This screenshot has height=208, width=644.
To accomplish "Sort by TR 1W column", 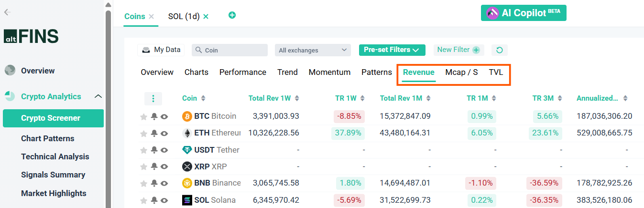I will 350,98.
